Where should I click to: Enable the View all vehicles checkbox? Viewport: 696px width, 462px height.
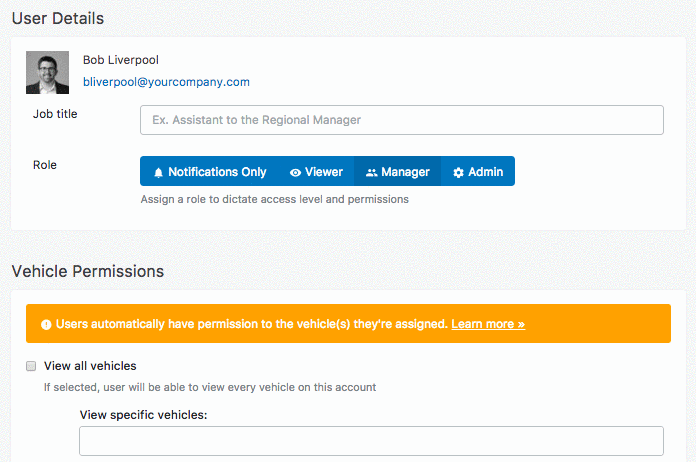tap(31, 366)
